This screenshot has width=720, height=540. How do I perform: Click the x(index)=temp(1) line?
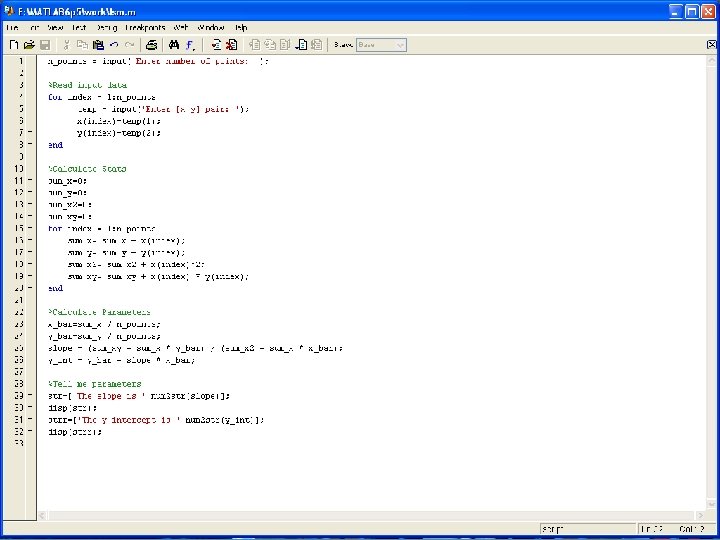[119, 121]
